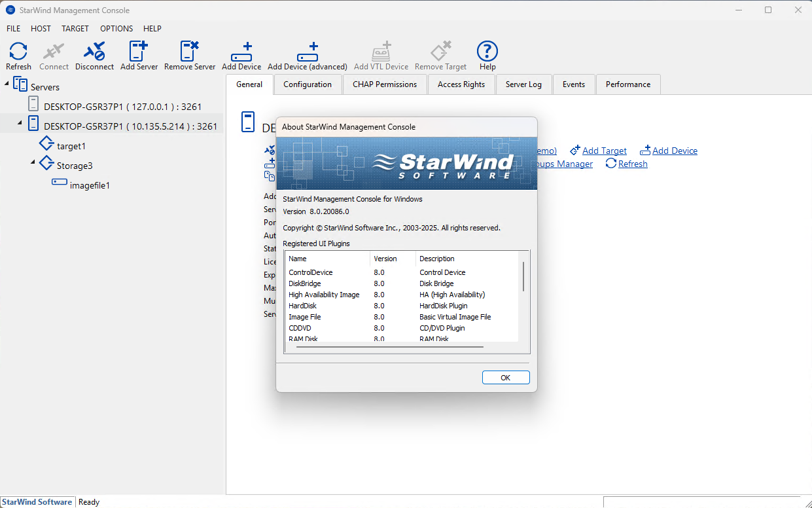Select the DiskBridge plugin row

point(402,283)
